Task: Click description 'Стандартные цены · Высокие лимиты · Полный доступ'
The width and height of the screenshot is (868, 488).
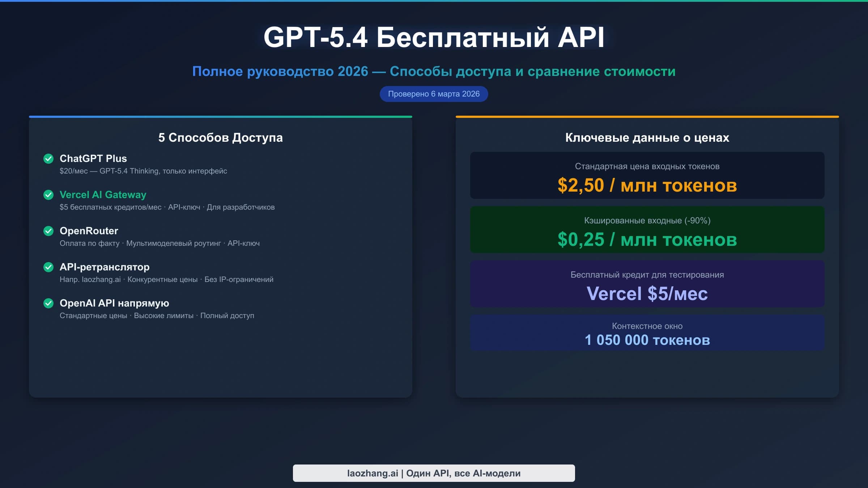Action: point(157,316)
